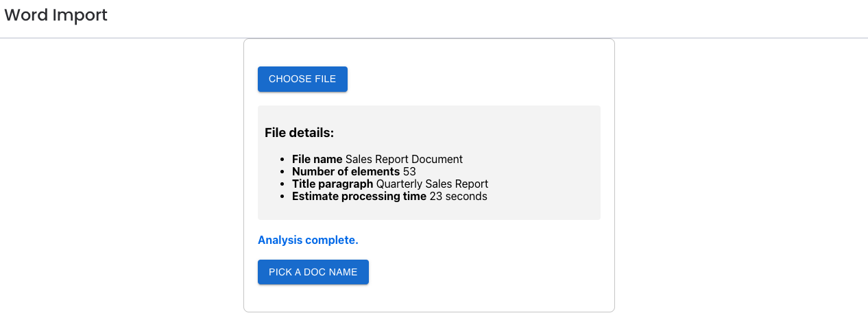Click the word 'complete.' in the status line
The image size is (868, 335).
coord(332,240)
